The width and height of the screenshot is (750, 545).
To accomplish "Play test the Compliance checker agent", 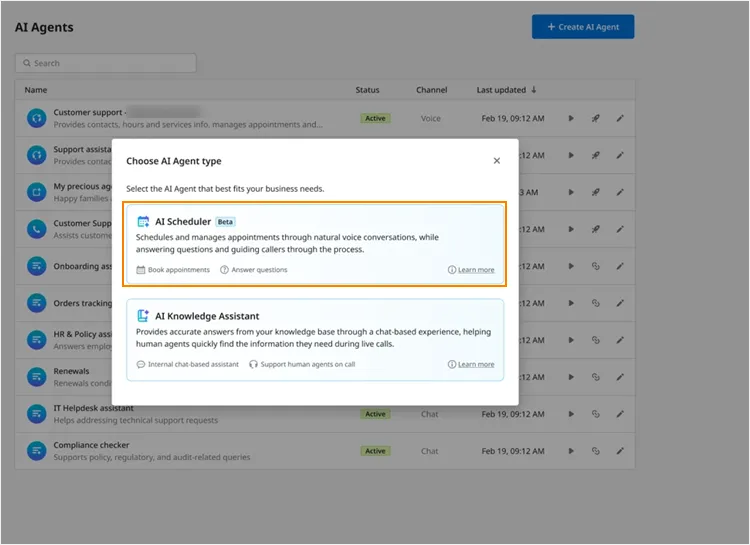I will (x=571, y=451).
